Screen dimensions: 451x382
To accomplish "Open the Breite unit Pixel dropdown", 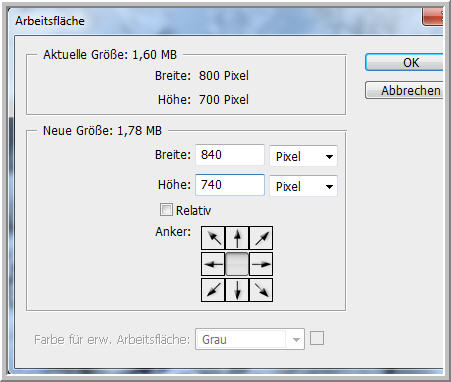I will [303, 156].
